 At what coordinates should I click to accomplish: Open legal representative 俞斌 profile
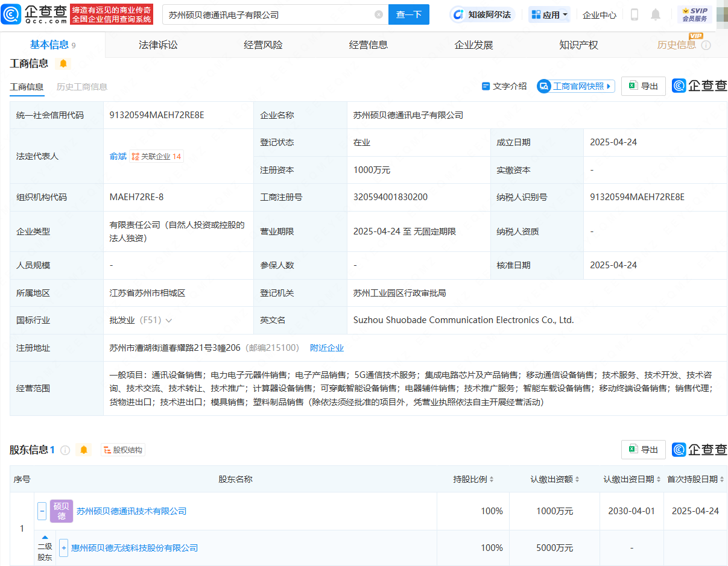pyautogui.click(x=118, y=156)
